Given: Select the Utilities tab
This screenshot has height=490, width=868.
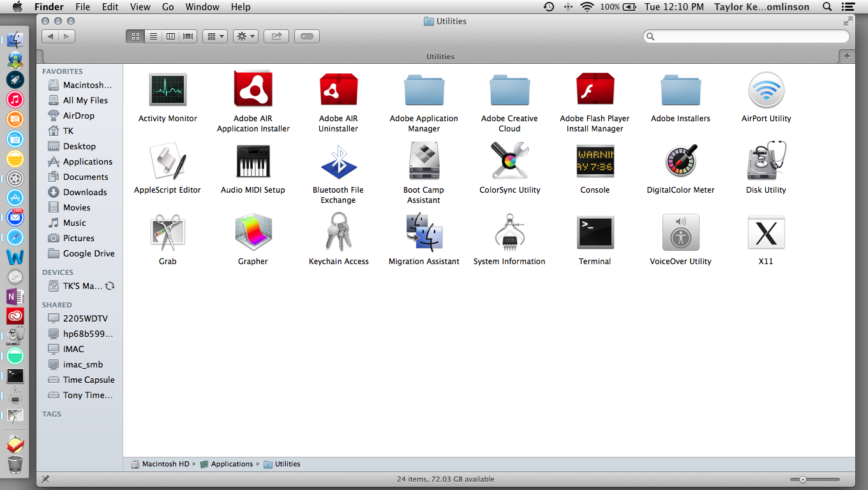Looking at the screenshot, I should click(x=440, y=56).
